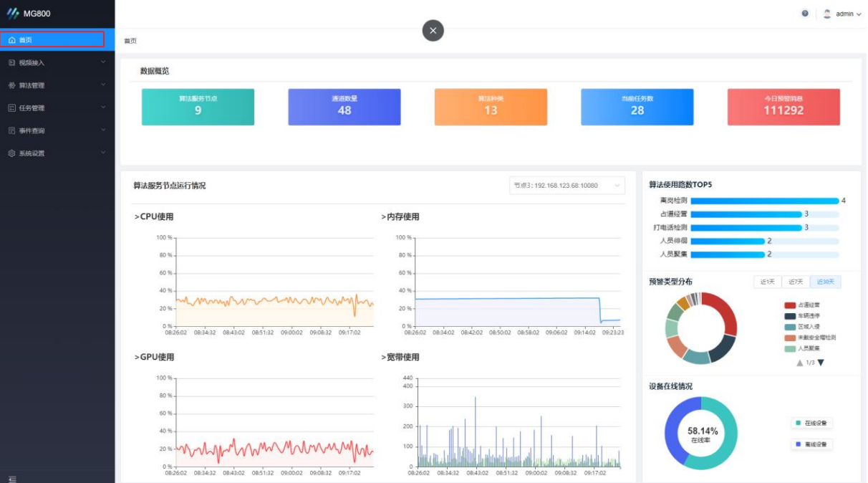The image size is (868, 483).
Task: Click the home icon beside 首页
Action: (x=11, y=40)
